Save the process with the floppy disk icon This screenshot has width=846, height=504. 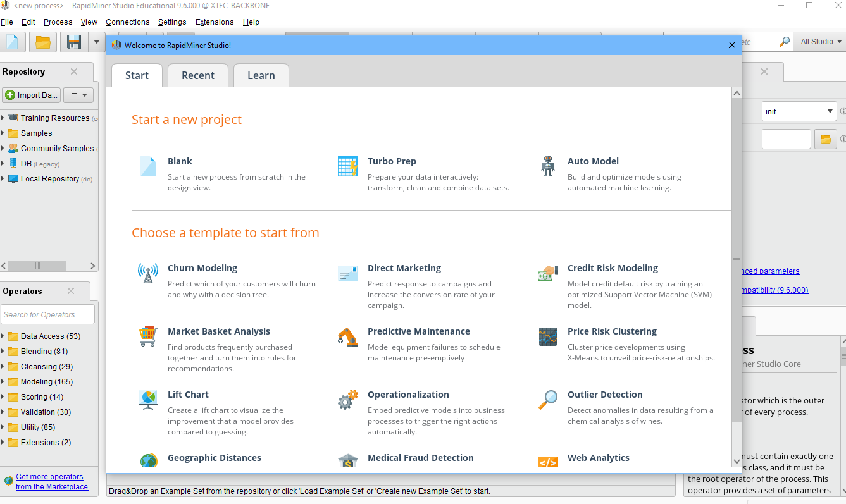pos(73,42)
